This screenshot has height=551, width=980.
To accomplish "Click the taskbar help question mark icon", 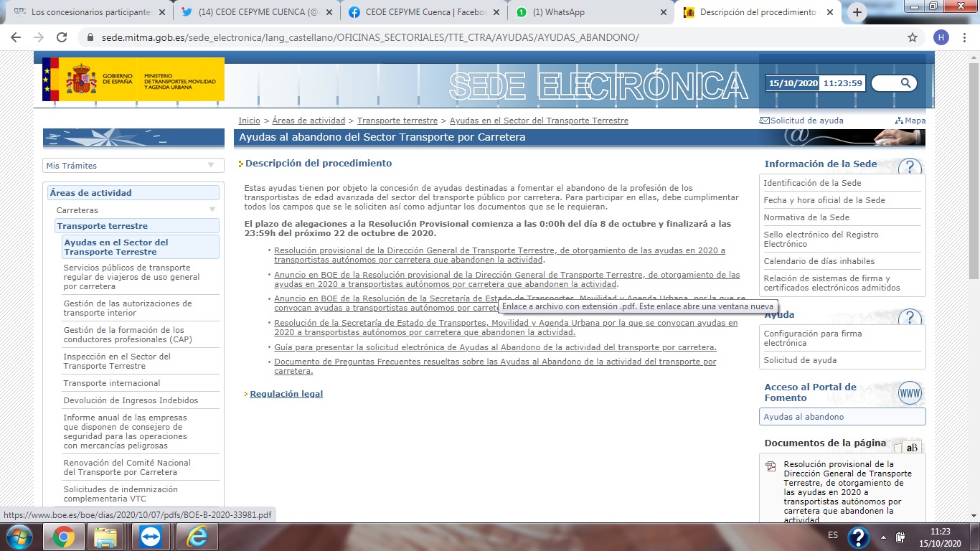I will click(x=858, y=537).
